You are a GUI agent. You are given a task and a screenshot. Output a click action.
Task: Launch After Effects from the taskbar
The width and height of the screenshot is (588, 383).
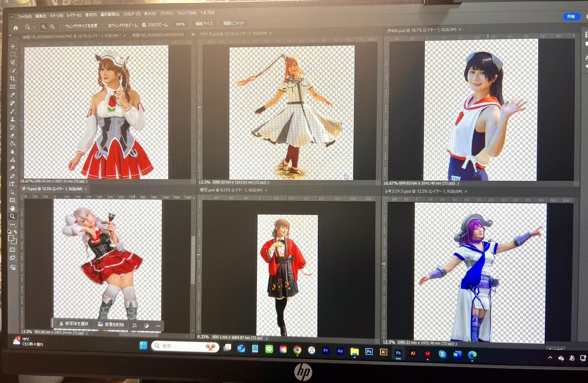[340, 352]
